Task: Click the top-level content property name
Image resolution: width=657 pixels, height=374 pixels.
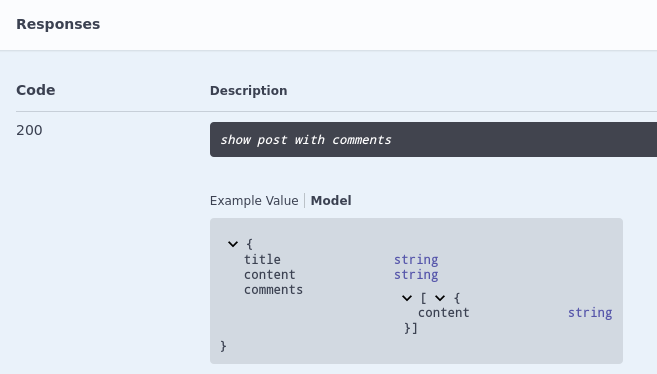Action: [x=269, y=275]
